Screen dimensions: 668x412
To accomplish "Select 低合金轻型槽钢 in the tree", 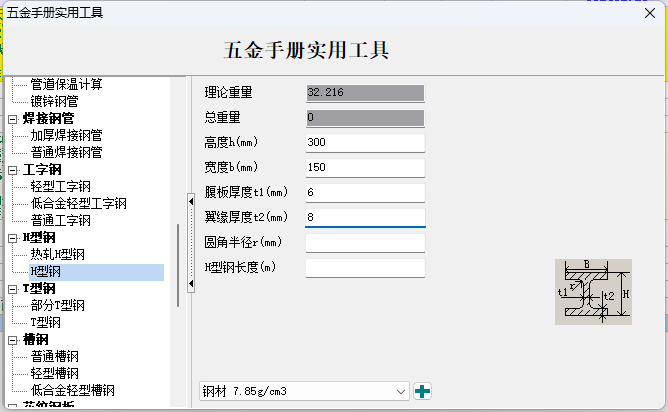I will click(x=73, y=390).
